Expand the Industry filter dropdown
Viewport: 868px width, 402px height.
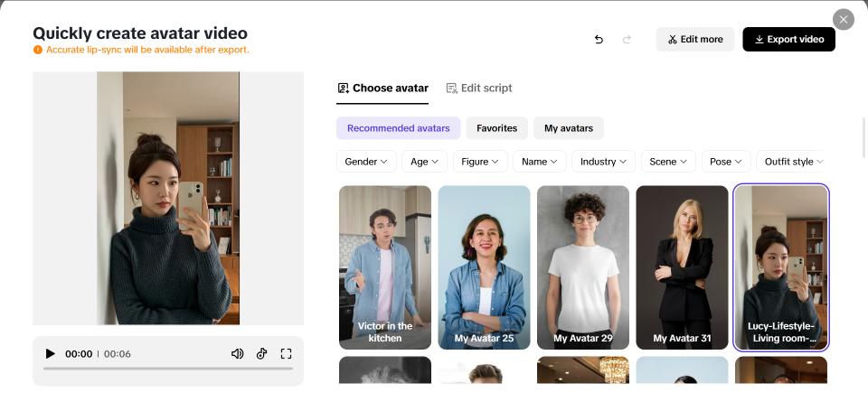click(x=603, y=162)
